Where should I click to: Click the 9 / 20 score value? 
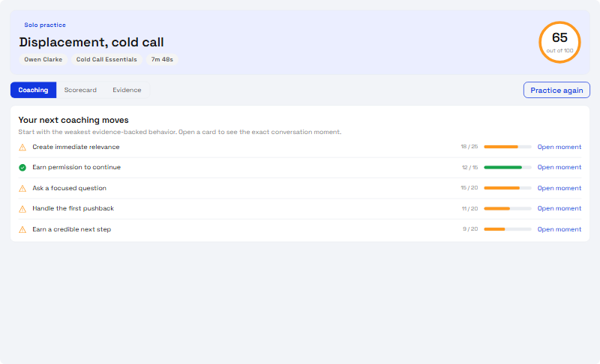[470, 229]
